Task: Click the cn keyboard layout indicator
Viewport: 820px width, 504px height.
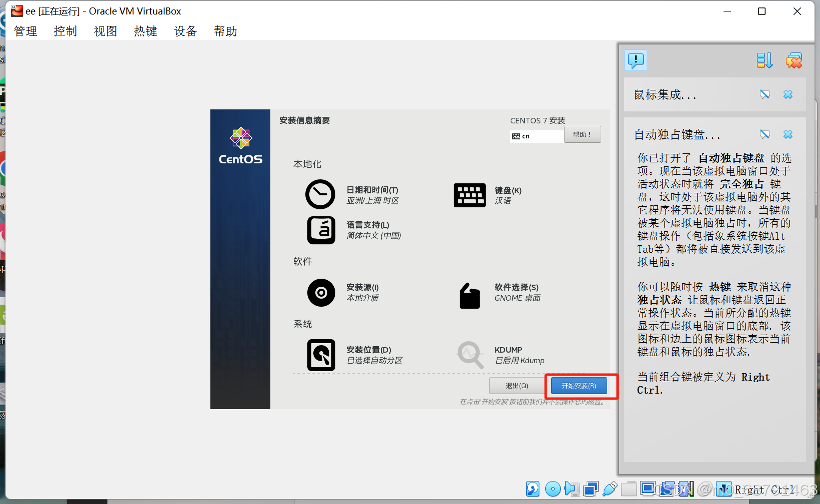Action: click(537, 136)
